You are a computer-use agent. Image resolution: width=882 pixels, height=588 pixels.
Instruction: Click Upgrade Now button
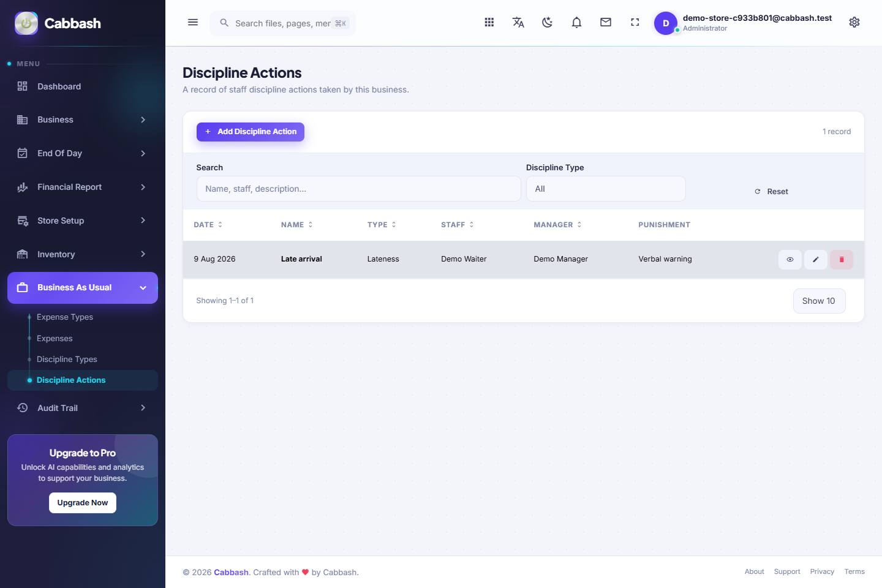83,503
